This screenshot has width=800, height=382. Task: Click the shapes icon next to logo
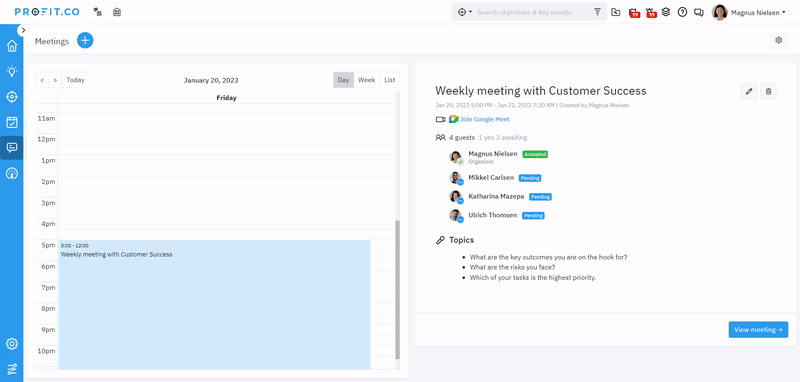(97, 12)
